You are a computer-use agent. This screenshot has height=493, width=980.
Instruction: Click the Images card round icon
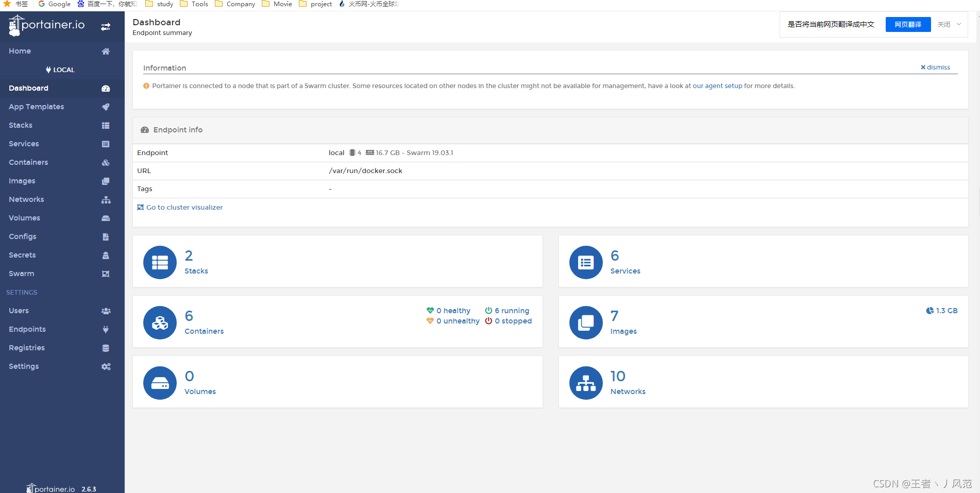(586, 322)
